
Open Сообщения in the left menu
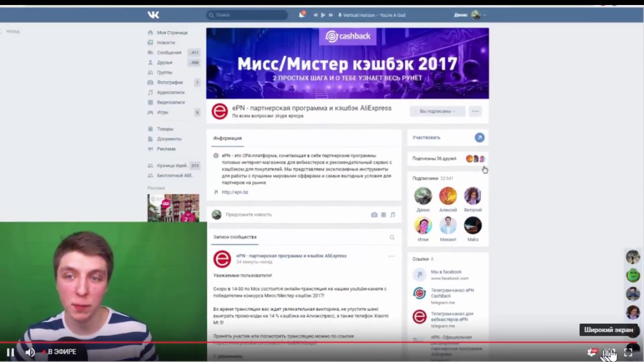pos(169,52)
